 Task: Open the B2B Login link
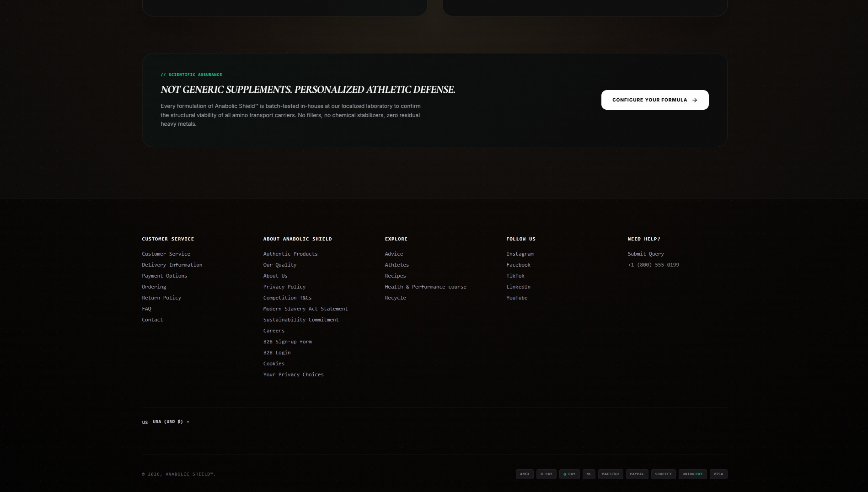tap(277, 353)
